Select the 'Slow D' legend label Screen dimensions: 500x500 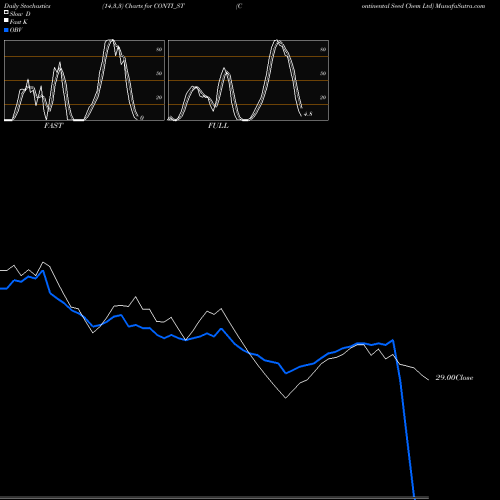point(20,14)
